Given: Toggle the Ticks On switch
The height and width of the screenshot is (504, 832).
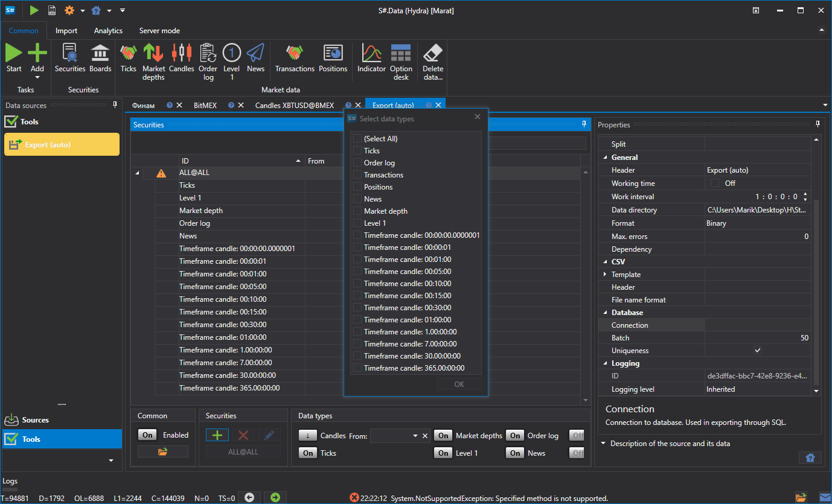Looking at the screenshot, I should (308, 453).
